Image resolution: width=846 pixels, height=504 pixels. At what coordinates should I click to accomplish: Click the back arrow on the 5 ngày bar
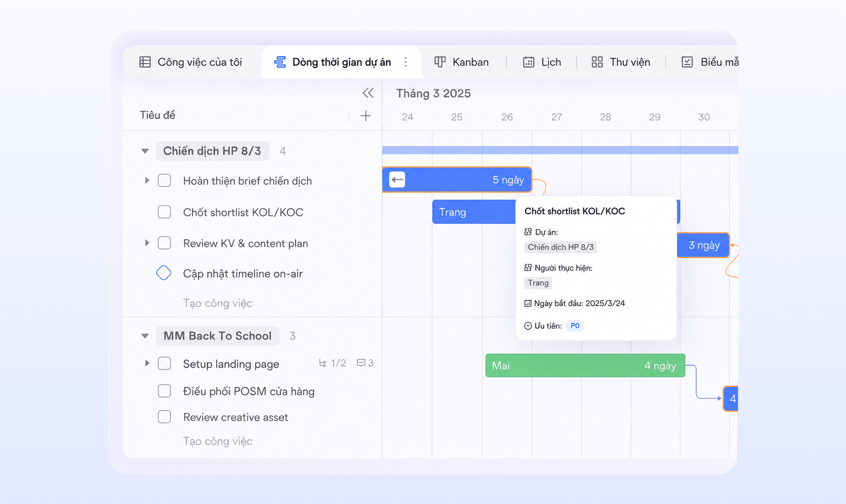(x=397, y=179)
